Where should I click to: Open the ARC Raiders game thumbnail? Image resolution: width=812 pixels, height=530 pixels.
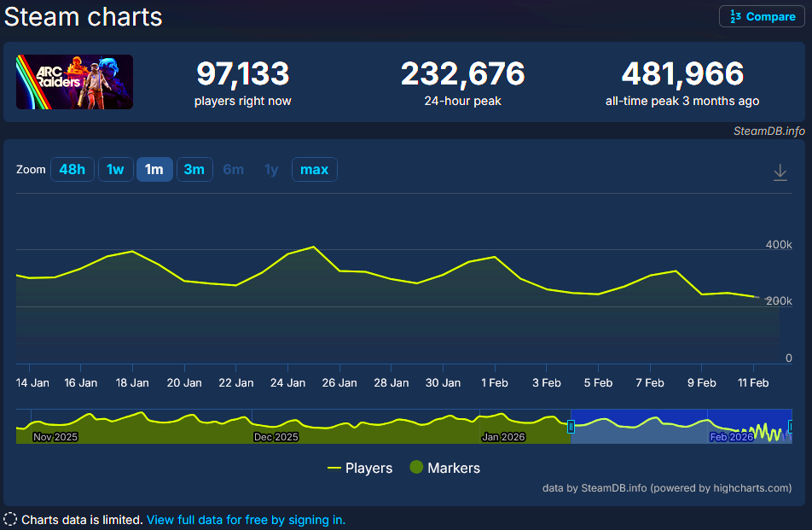coord(74,82)
